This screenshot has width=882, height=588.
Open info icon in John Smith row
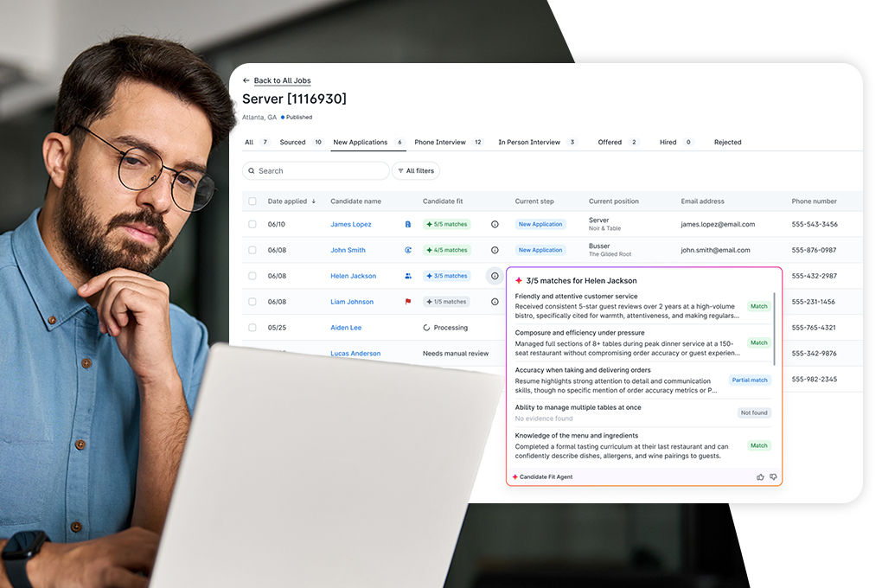click(x=495, y=251)
